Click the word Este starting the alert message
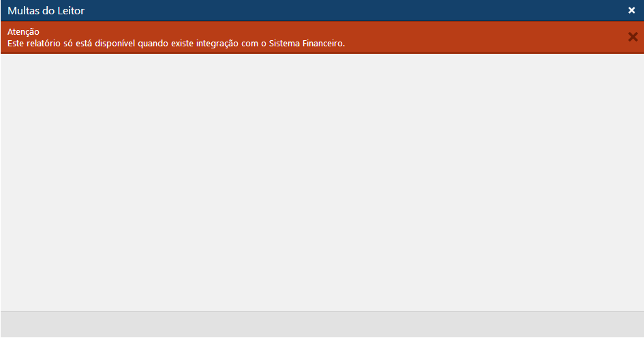Viewport: 644px width, 338px height. (16, 43)
